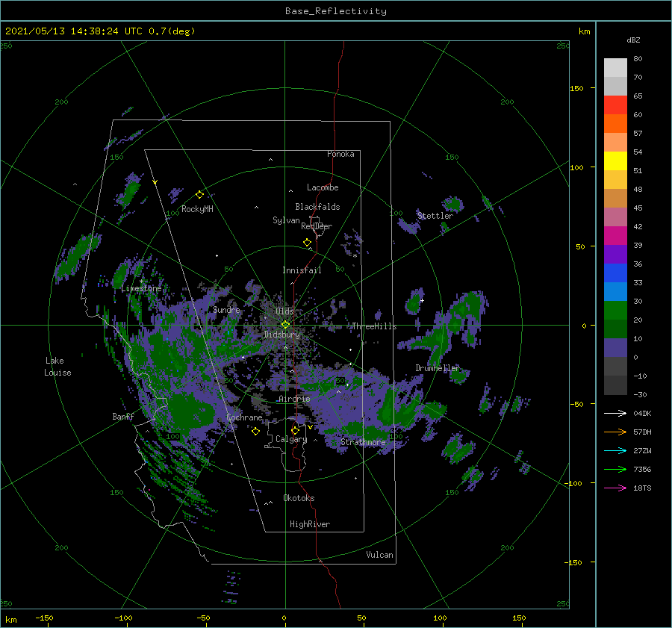Click the dBZ legend heading

click(x=633, y=40)
